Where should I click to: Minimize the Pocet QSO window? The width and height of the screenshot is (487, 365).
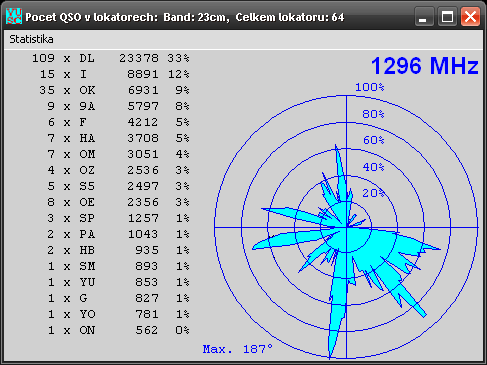pos(423,16)
